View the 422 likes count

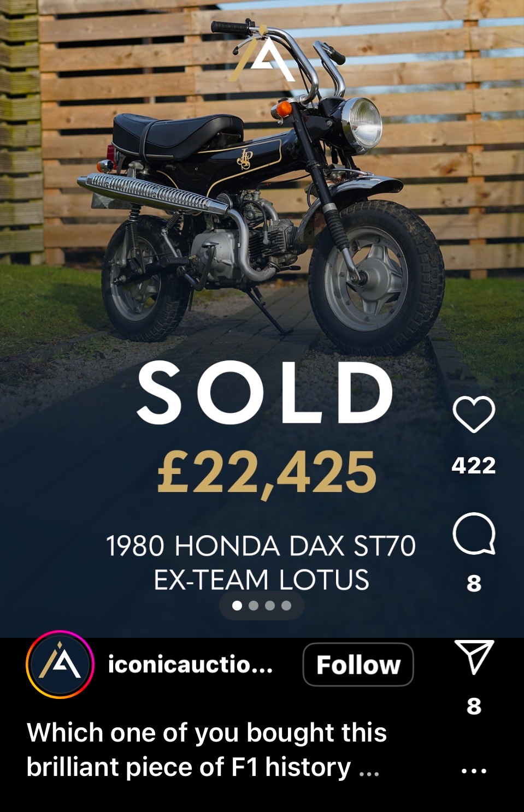click(474, 466)
